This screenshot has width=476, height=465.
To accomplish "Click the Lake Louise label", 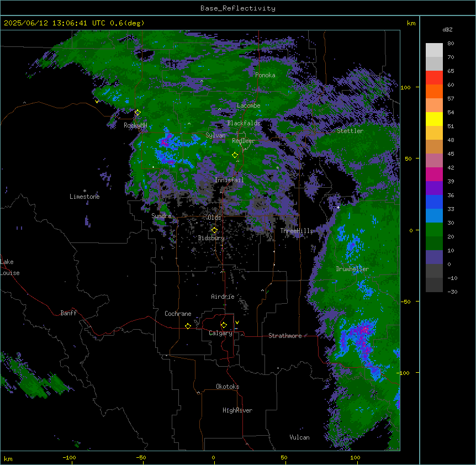I will 10,267.
